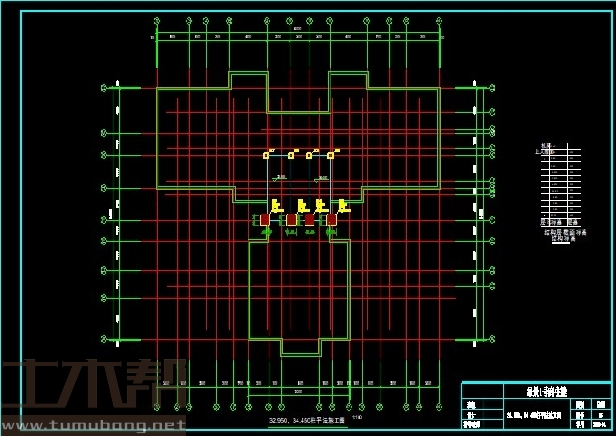616x436 pixels.
Task: Click the rightmost yellow column marker in upper row
Action: pyautogui.click(x=330, y=155)
